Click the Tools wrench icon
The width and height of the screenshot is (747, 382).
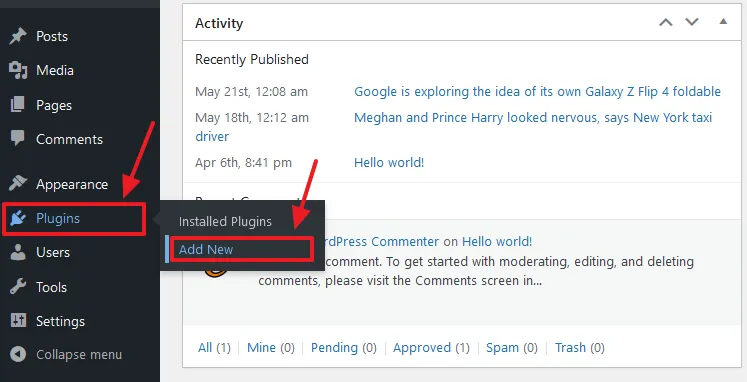[x=18, y=287]
